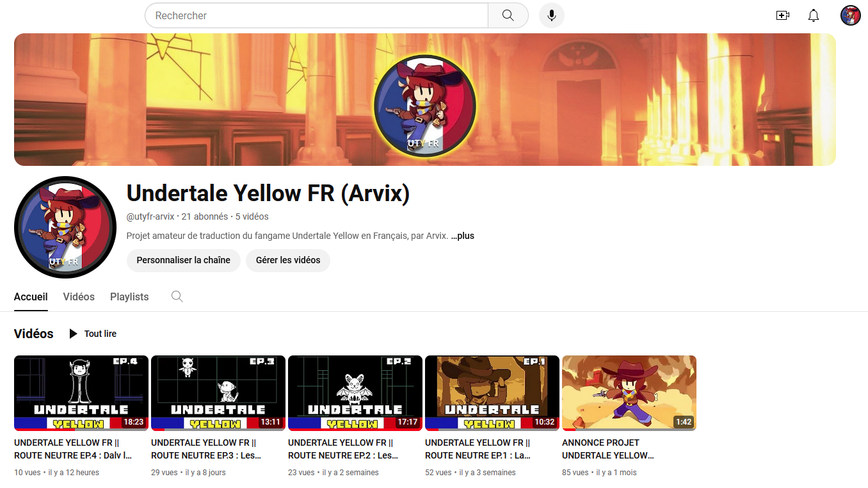Open the create video icon
Image resolution: width=868 pixels, height=488 pixels.
782,15
